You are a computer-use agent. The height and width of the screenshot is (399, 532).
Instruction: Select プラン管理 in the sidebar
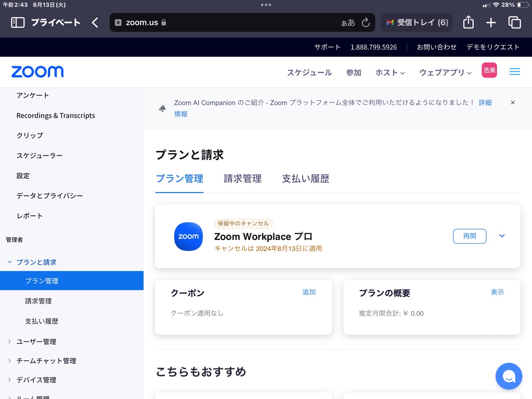coord(72,281)
